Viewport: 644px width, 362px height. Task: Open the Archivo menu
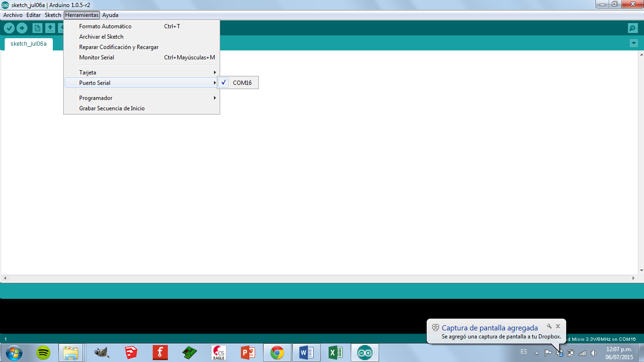tap(13, 15)
